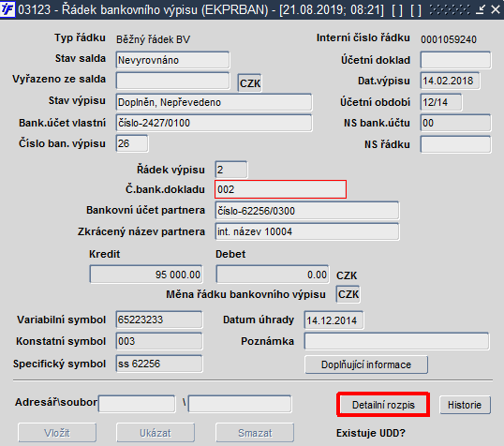Click the Řádek výpisu field with 2
The image size is (504, 446).
pyautogui.click(x=231, y=170)
